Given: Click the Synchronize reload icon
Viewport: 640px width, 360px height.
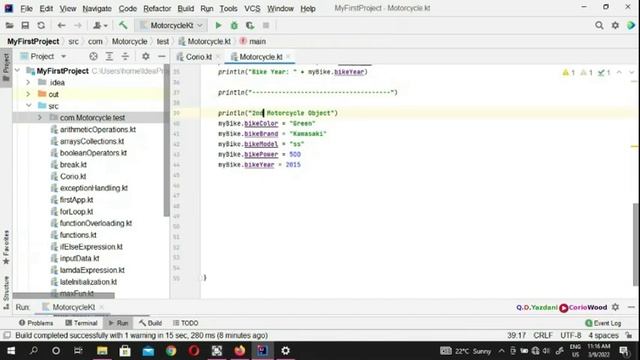Looking at the screenshot, I should click(41, 25).
